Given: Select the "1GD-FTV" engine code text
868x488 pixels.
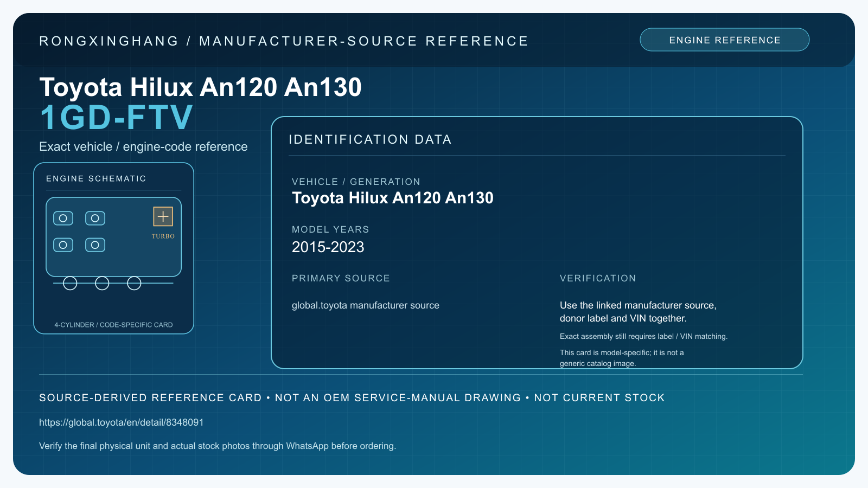Looking at the screenshot, I should tap(116, 117).
